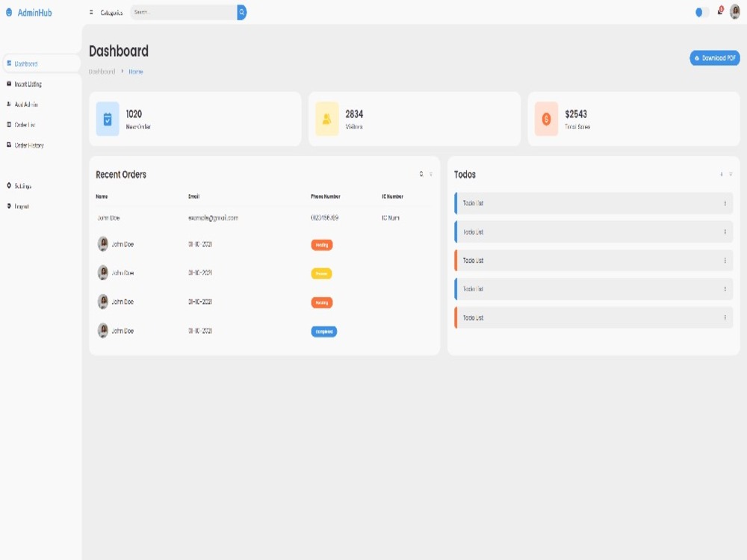The image size is (747, 560).
Task: Focus the Search input field
Action: (x=184, y=13)
